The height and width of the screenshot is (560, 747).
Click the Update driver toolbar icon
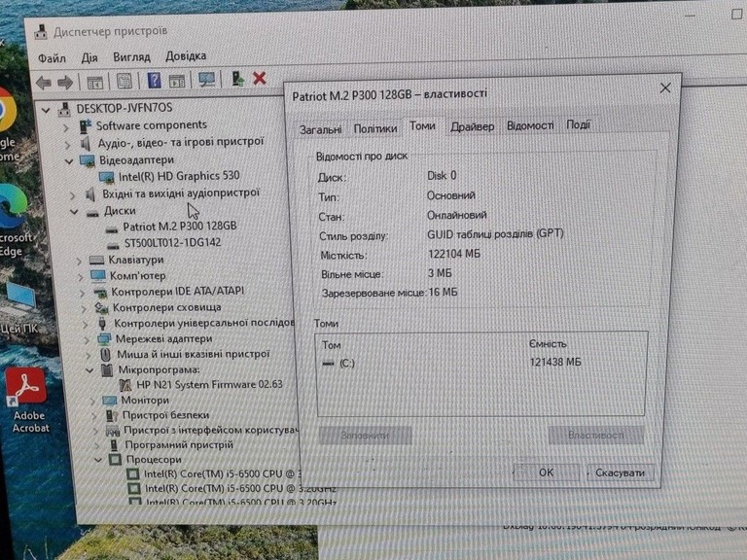[237, 78]
